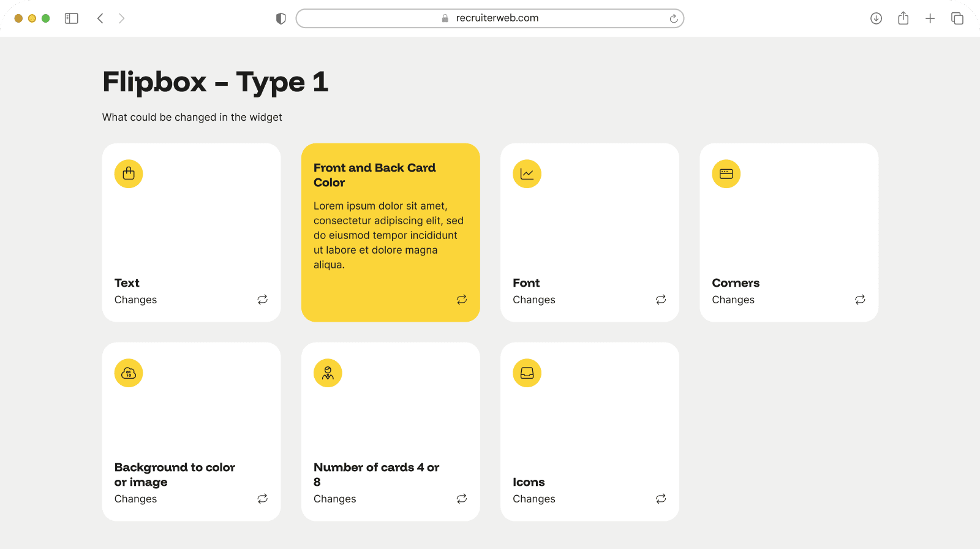Viewport: 980px width, 549px height.
Task: Click the flip arrows on the Corners card
Action: [860, 300]
